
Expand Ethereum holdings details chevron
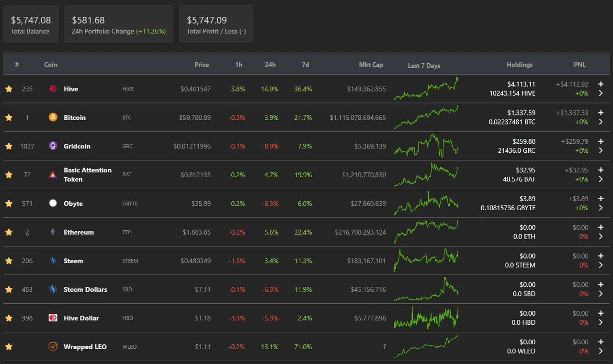pyautogui.click(x=601, y=237)
